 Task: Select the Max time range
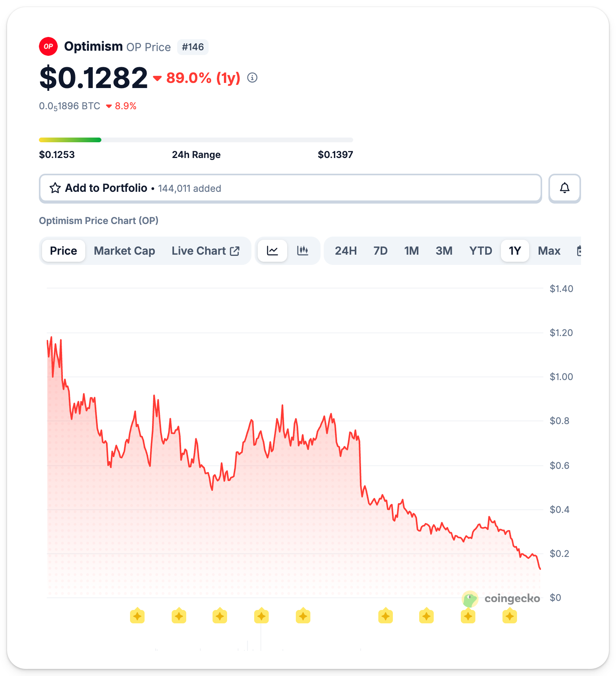pyautogui.click(x=549, y=251)
